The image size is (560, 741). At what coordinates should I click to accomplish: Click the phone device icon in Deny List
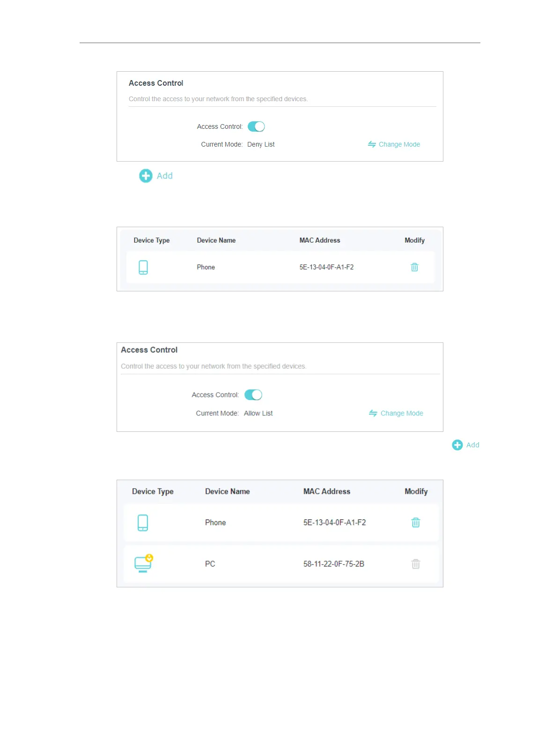pyautogui.click(x=143, y=267)
